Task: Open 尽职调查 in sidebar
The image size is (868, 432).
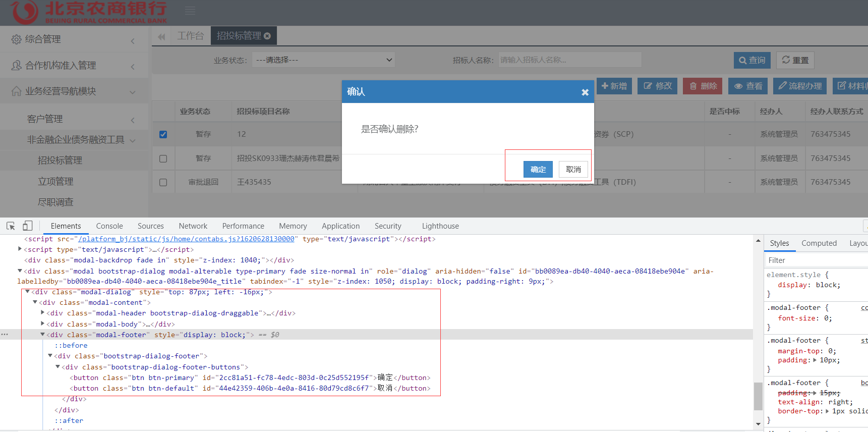Action: click(x=55, y=202)
